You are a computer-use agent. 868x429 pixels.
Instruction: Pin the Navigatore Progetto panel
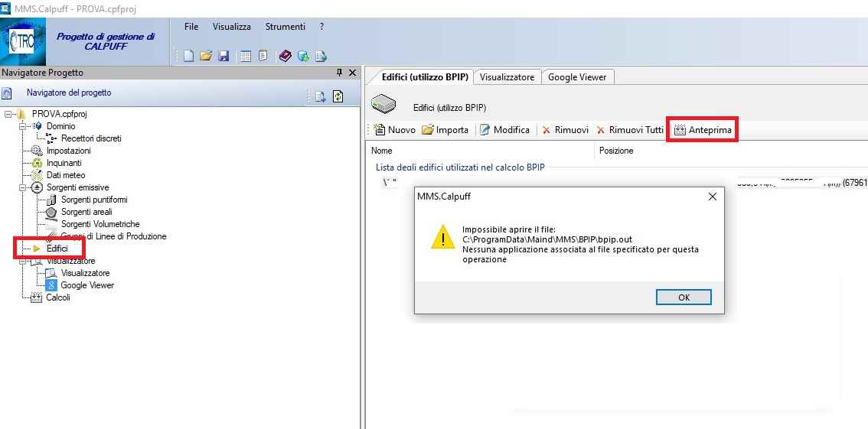(340, 73)
